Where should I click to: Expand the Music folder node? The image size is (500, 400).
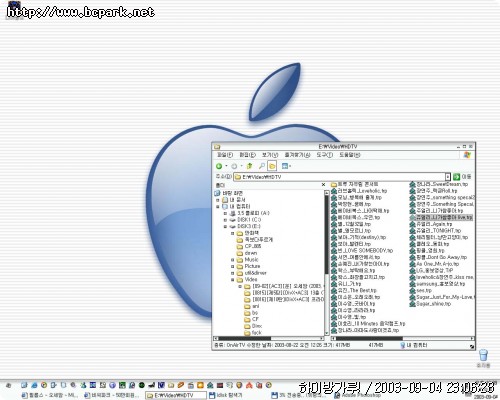point(233,260)
